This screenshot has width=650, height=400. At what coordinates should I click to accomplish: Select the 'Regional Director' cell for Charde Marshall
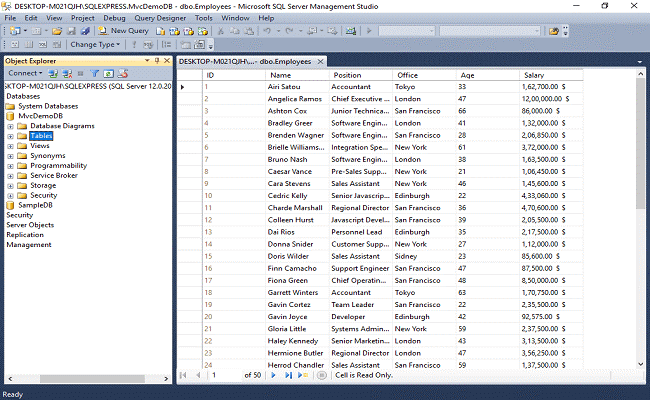pyautogui.click(x=361, y=208)
